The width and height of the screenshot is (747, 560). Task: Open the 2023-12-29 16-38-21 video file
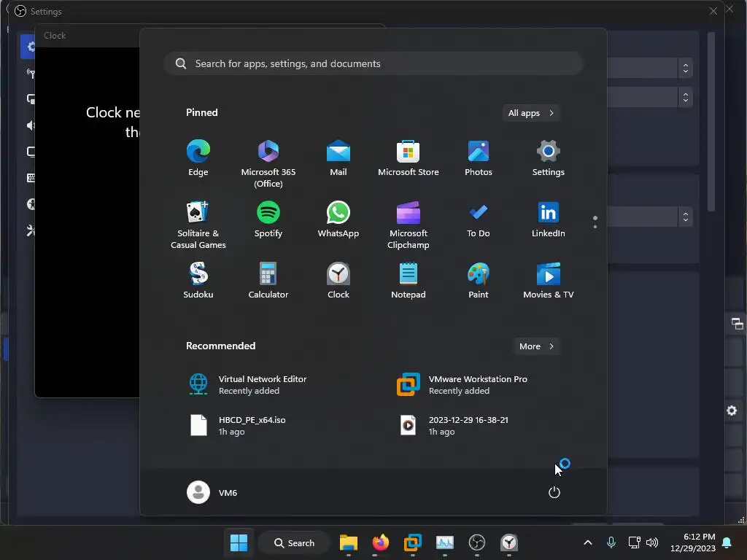coord(454,425)
